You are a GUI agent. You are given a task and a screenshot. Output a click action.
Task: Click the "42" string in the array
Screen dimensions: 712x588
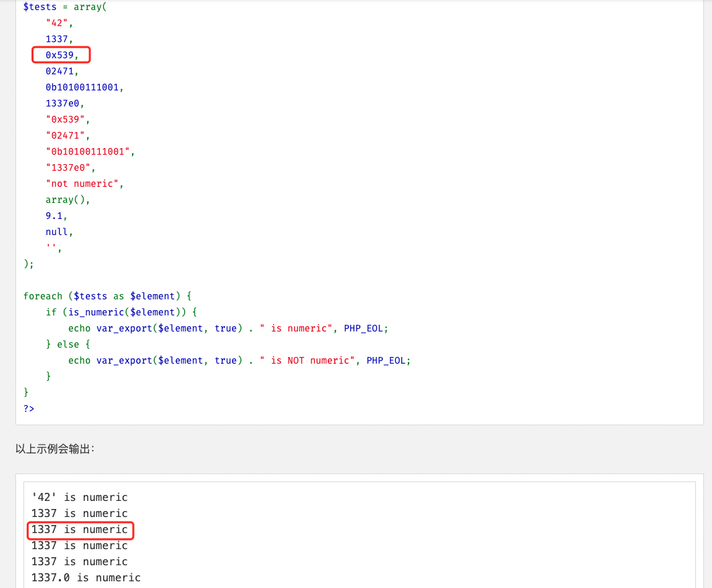coord(59,23)
